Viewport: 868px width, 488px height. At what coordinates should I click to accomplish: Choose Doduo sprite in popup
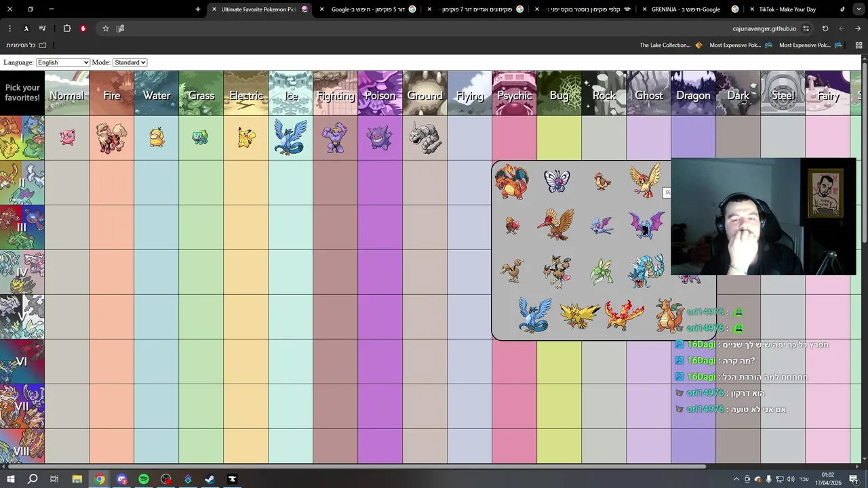pyautogui.click(x=513, y=270)
